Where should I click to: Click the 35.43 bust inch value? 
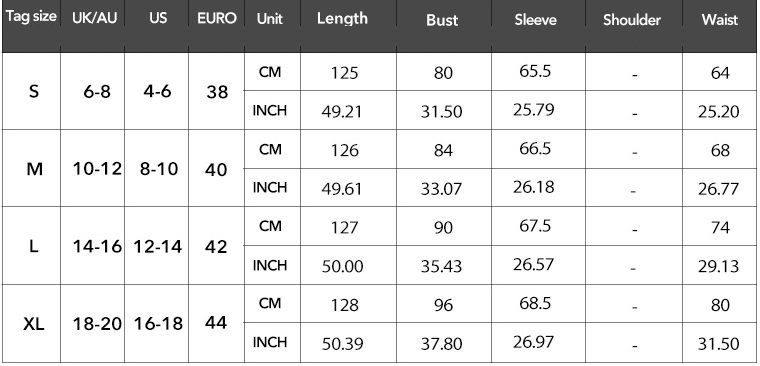point(442,266)
